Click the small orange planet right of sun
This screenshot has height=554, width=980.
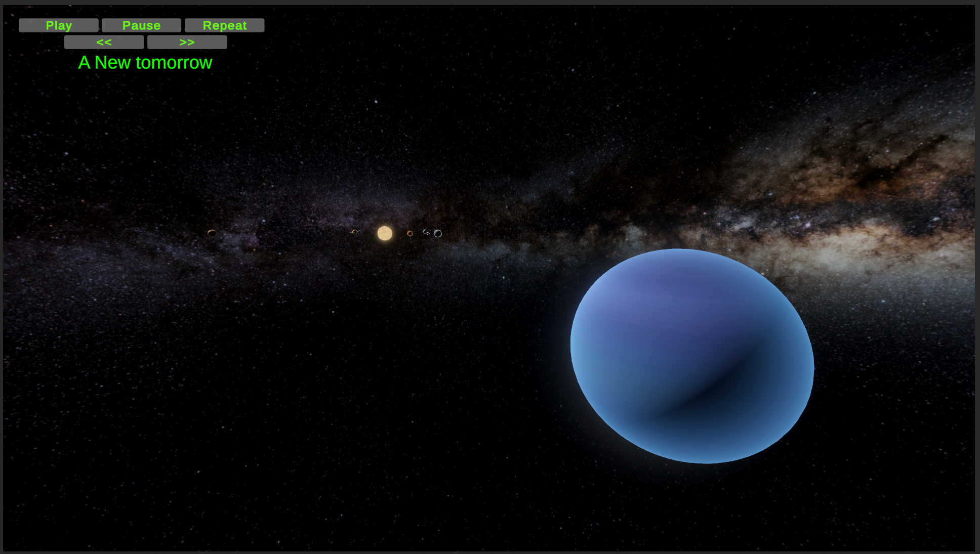coord(410,234)
